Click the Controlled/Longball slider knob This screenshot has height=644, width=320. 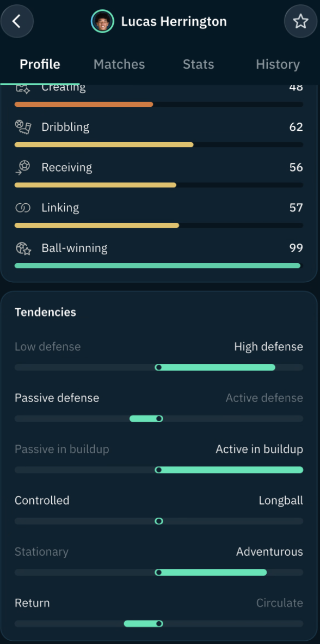tap(159, 521)
